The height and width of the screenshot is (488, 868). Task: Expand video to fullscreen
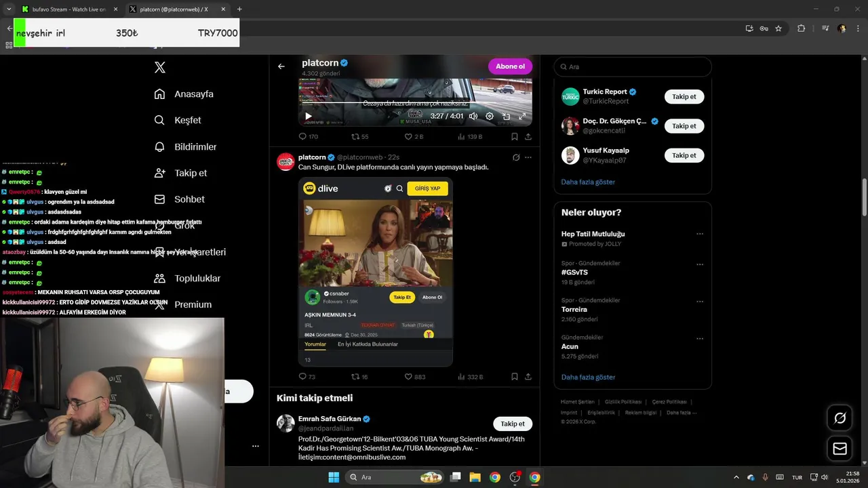[522, 117]
